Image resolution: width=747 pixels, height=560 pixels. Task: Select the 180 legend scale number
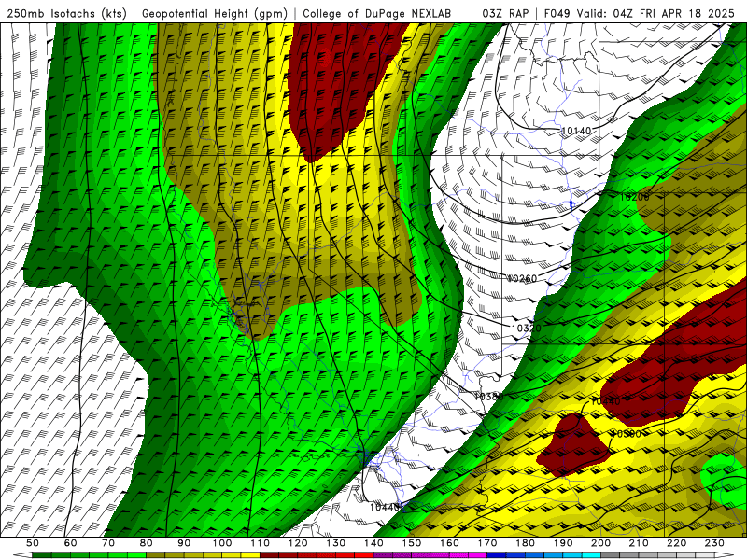[x=525, y=543]
